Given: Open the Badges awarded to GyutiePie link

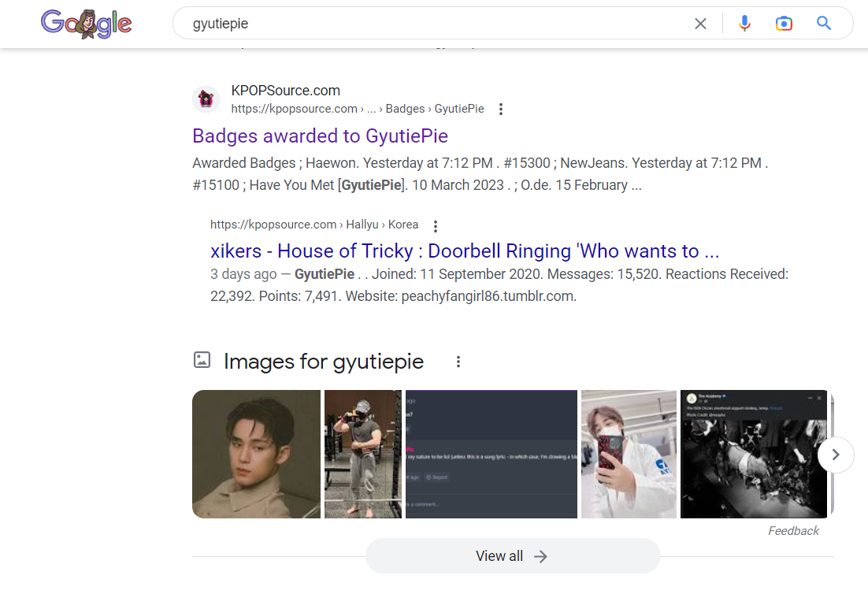Looking at the screenshot, I should coord(320,136).
